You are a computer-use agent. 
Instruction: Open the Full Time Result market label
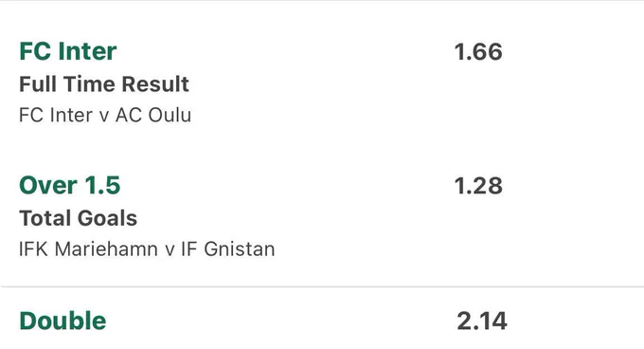click(x=104, y=84)
